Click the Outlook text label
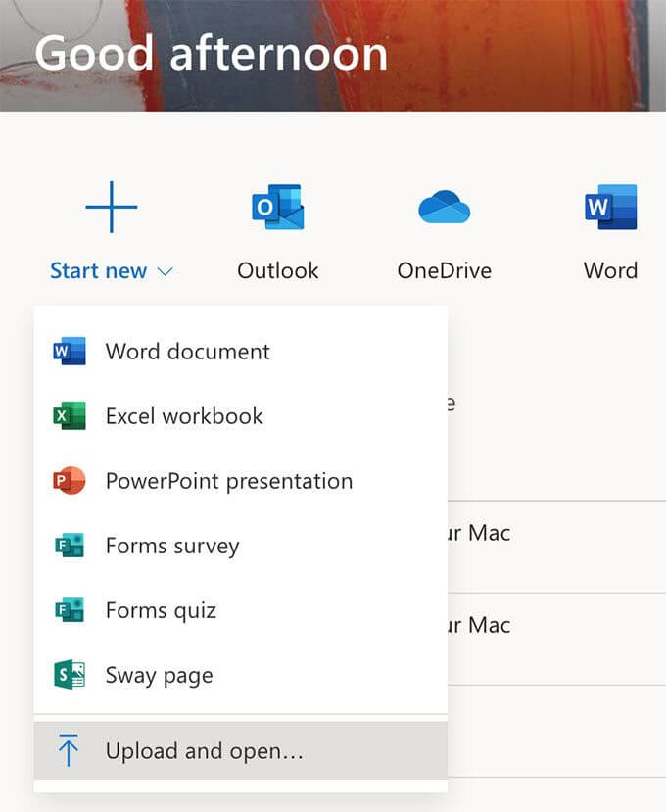Image resolution: width=666 pixels, height=812 pixels. click(x=278, y=271)
